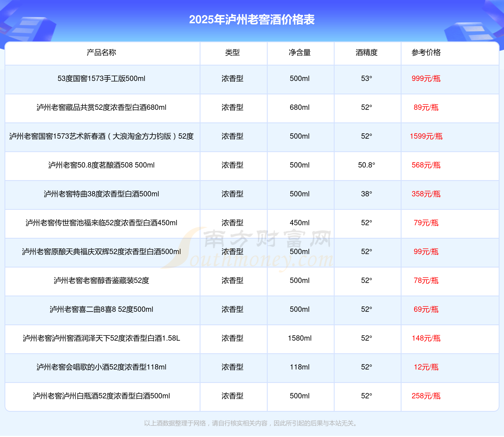This screenshot has height=437, width=504.
Task: Select product 会唱歌的小酒52度浓香型118ml
Action: point(101,367)
